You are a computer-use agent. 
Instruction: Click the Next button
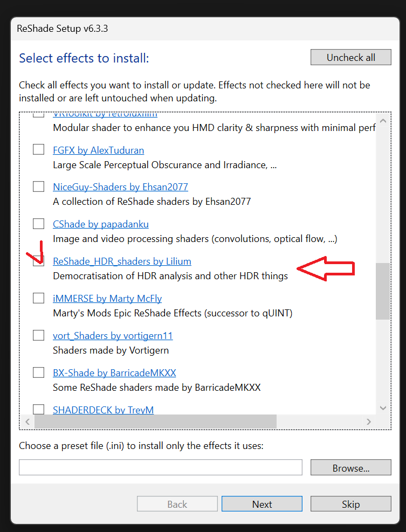tap(262, 504)
